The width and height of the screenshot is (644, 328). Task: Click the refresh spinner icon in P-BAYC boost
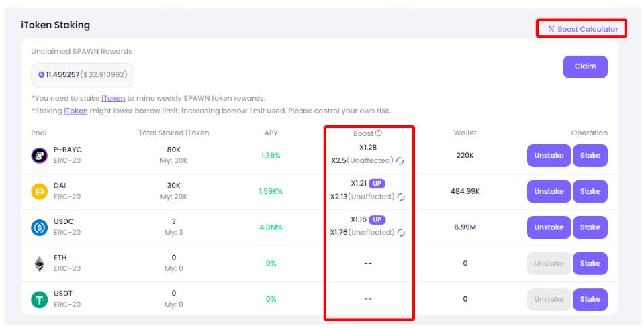pyautogui.click(x=401, y=161)
